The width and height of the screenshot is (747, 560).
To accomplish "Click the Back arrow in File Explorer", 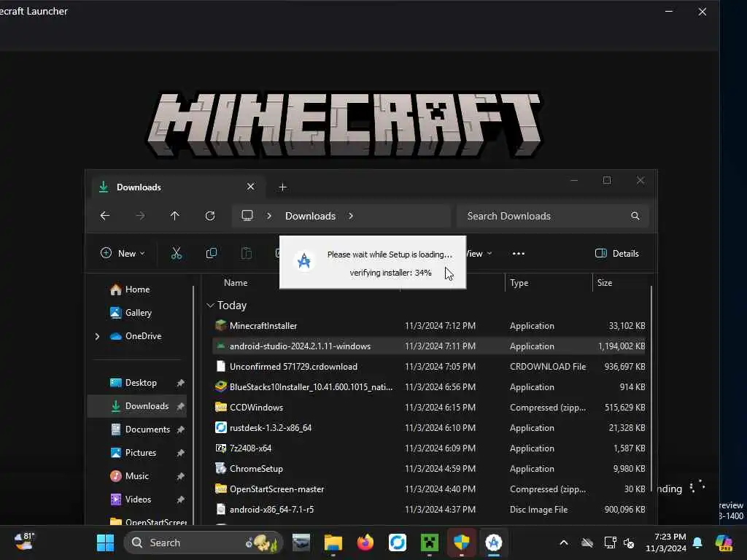I will tap(105, 216).
